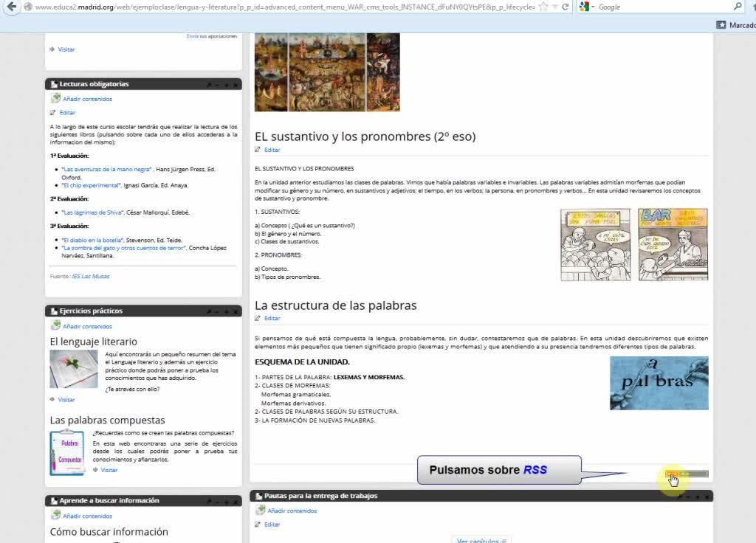
Task: Close the Lecturas obligatorias portlet
Action: [236, 85]
